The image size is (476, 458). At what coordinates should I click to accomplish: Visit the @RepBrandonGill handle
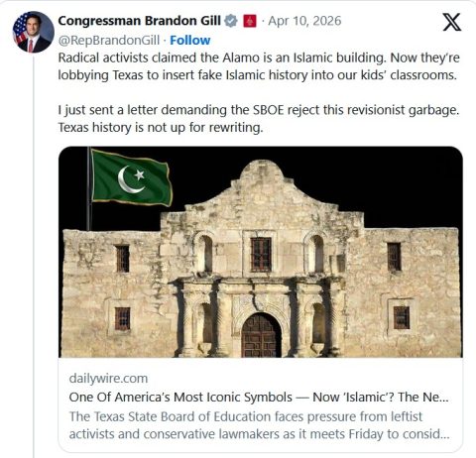click(109, 41)
